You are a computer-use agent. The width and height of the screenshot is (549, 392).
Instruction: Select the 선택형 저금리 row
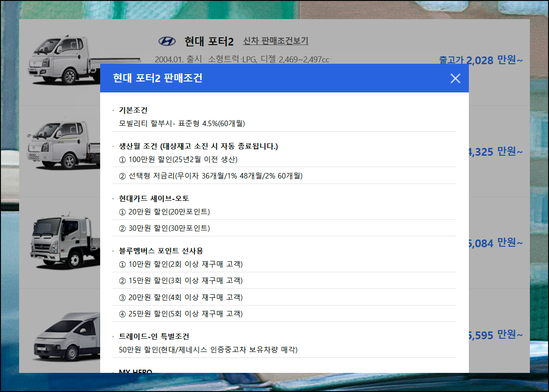(285, 176)
